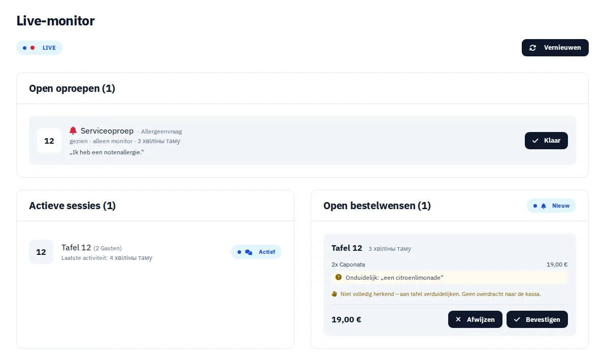Mark the Serviceoproep as Klaar
605x364 pixels.
546,141
